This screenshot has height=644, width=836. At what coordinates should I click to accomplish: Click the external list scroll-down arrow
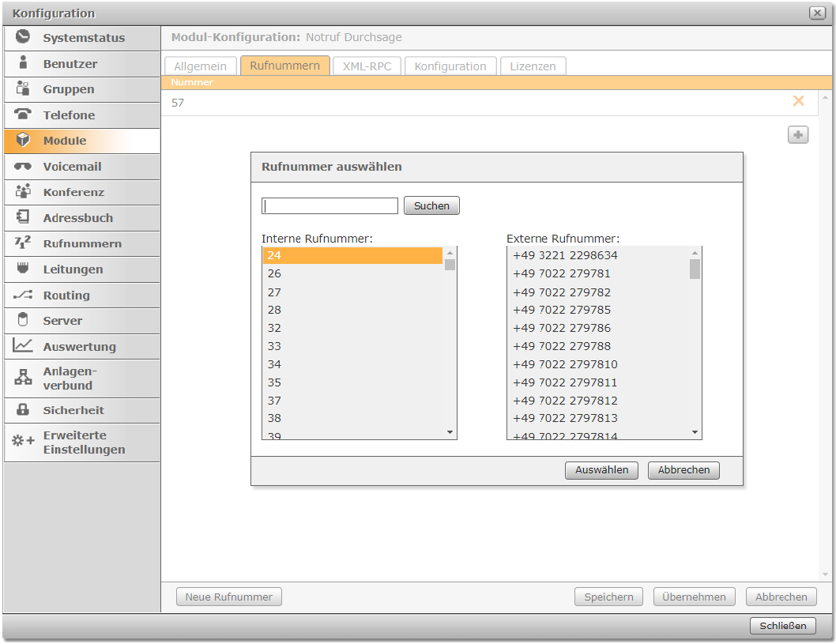click(x=695, y=432)
